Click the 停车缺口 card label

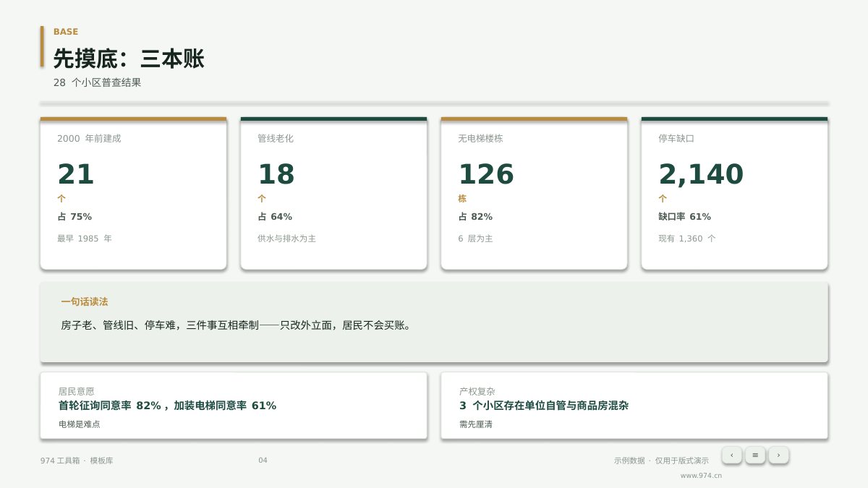[676, 138]
